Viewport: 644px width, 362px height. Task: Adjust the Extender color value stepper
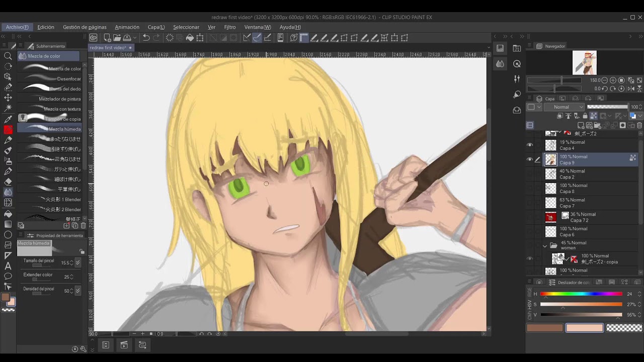tap(71, 277)
